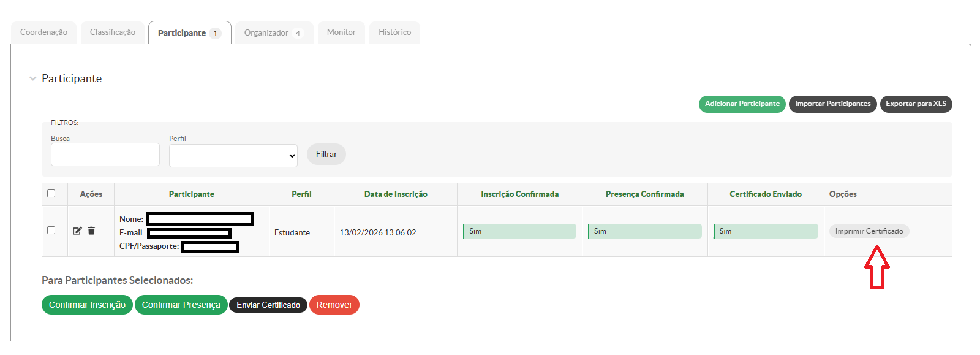
Task: Click the delete participant trash icon
Action: pos(91,231)
